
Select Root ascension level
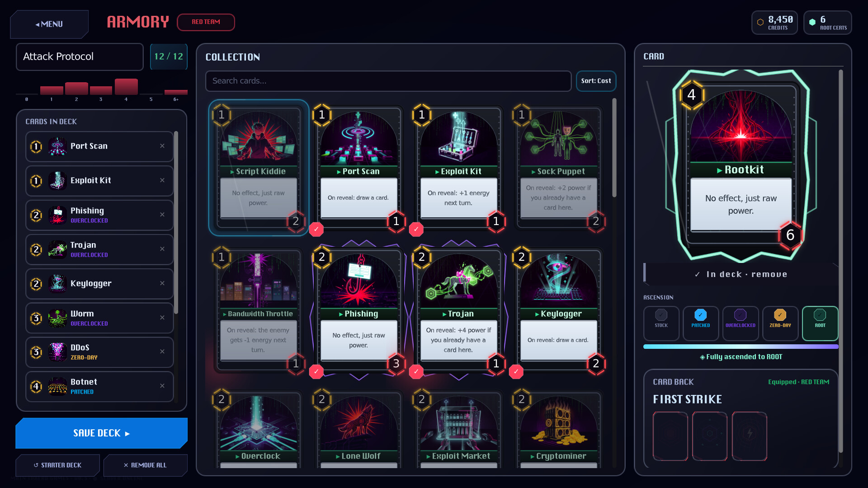click(820, 324)
